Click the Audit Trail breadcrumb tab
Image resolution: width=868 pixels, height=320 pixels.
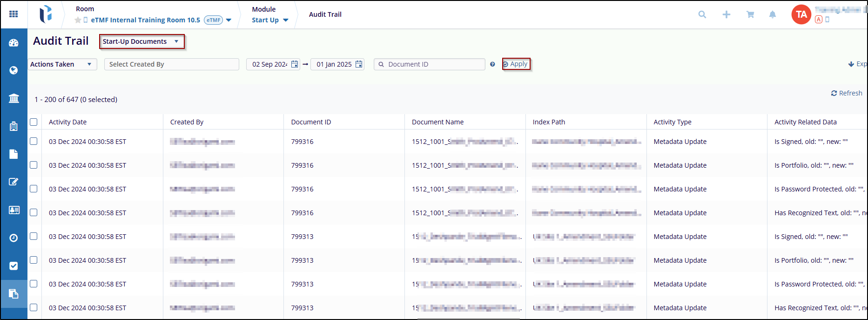point(325,14)
